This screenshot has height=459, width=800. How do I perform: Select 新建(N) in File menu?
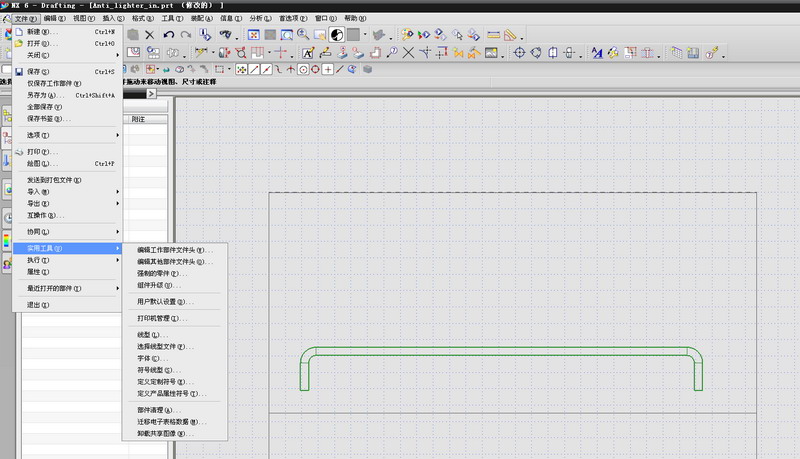(67, 32)
